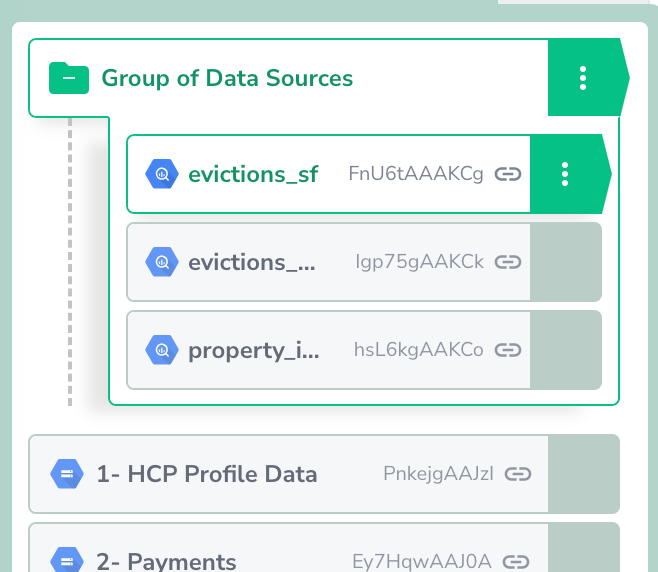The width and height of the screenshot is (658, 572).
Task: Click the link icon next to hsL6kgAAKCo
Action: click(508, 350)
